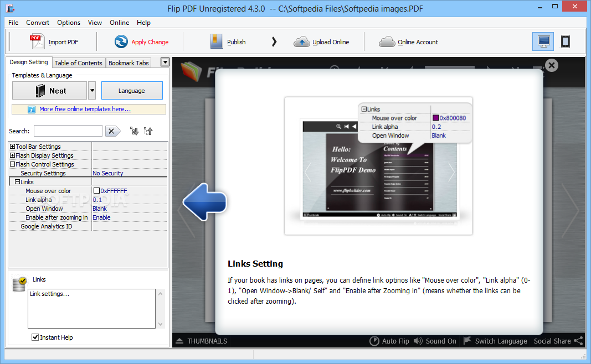Click the Flip PDF app title icon
The width and height of the screenshot is (591, 364).
coord(10,8)
